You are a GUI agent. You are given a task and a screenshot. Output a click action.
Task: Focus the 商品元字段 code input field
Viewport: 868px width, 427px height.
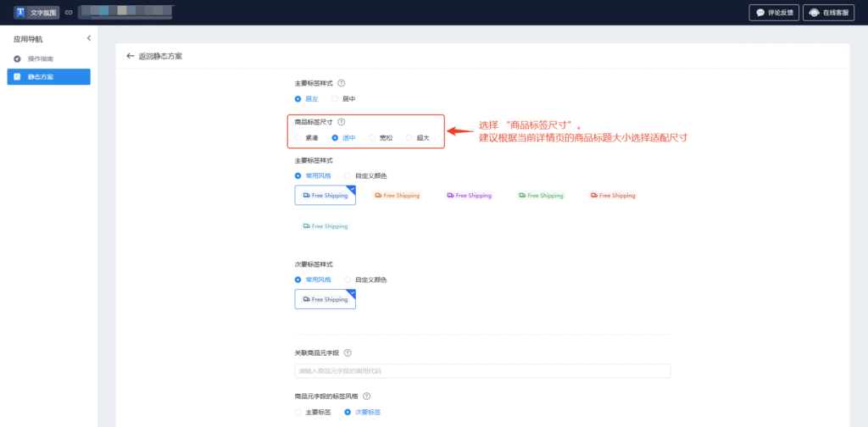pyautogui.click(x=482, y=370)
